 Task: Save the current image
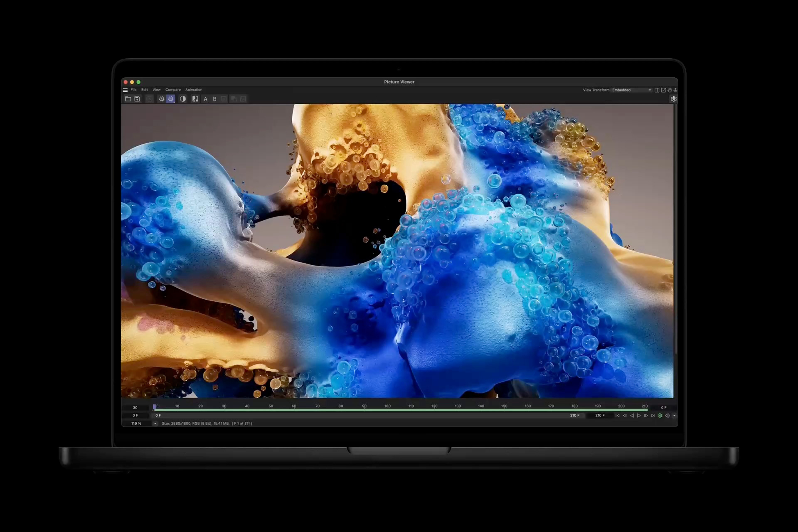click(x=137, y=99)
